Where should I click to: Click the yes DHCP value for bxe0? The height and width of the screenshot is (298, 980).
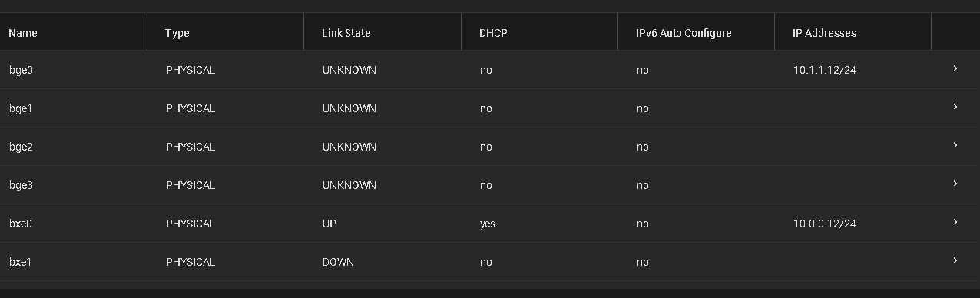487,223
